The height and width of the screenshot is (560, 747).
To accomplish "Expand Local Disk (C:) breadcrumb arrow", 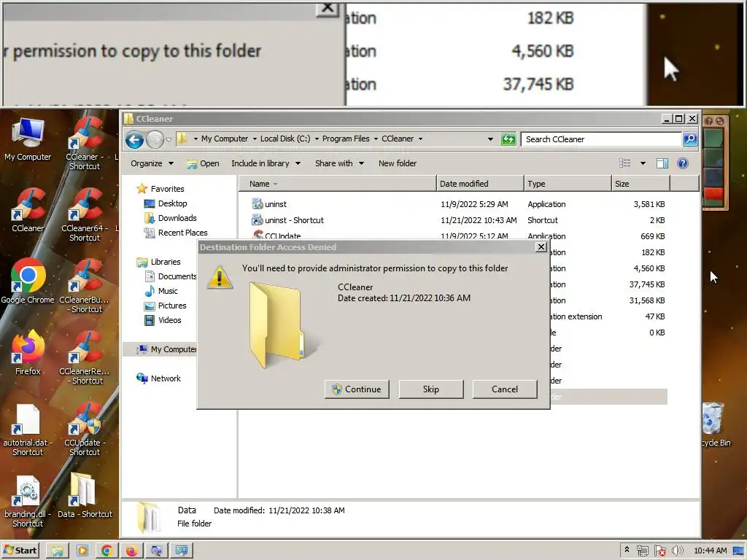I will coord(317,139).
